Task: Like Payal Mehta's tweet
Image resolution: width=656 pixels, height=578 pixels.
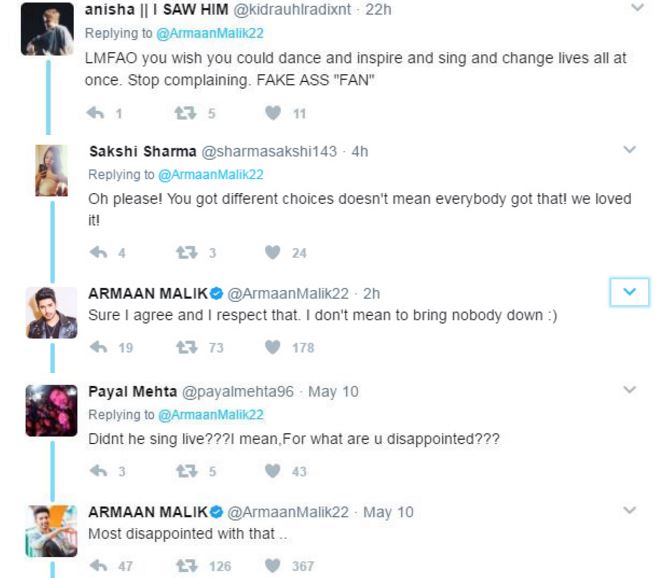Action: pos(273,471)
